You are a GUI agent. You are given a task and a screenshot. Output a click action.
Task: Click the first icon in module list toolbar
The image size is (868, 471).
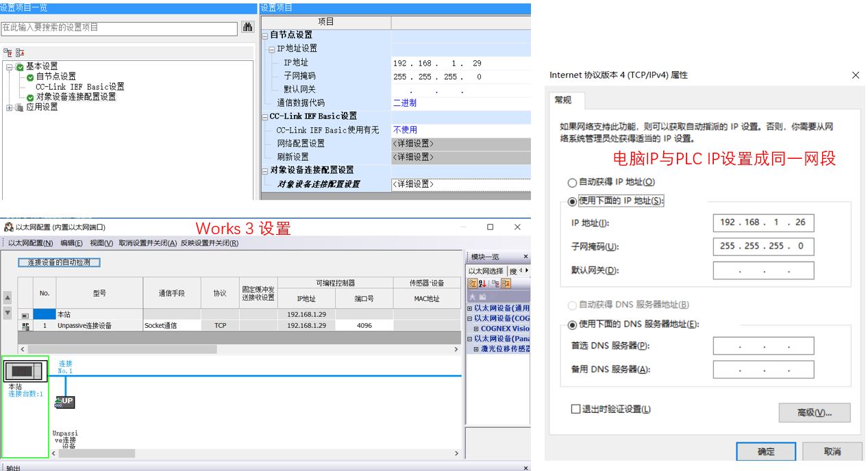pos(473,283)
